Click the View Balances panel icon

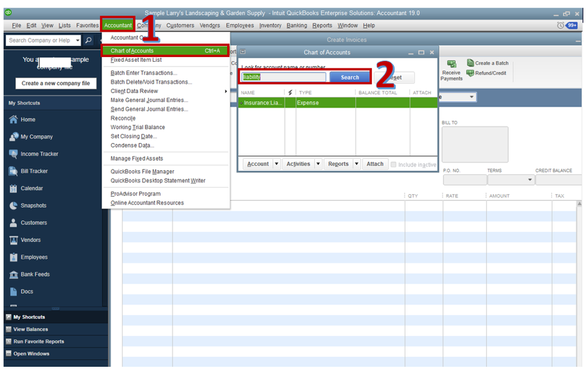(9, 329)
